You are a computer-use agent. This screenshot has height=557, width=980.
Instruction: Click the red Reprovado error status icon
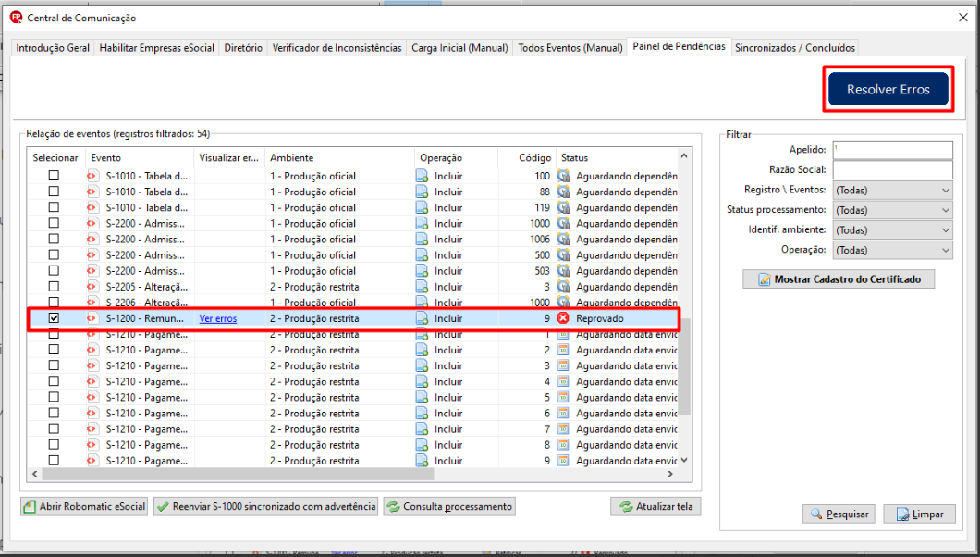click(563, 318)
